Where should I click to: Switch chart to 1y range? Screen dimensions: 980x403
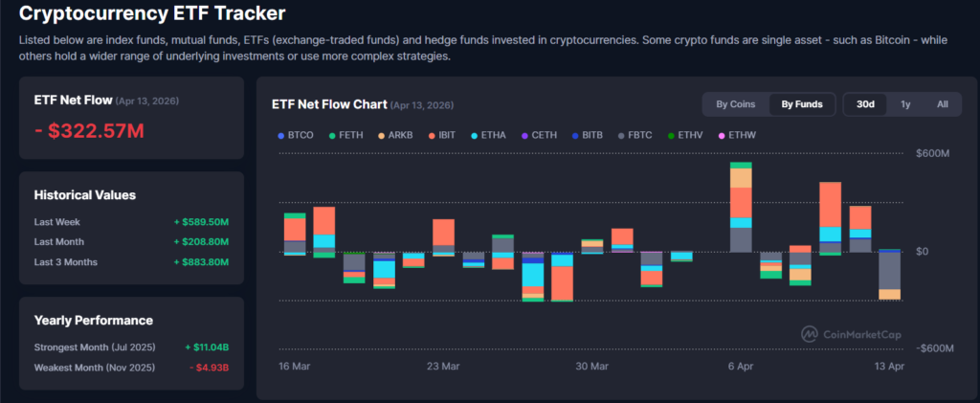point(905,104)
